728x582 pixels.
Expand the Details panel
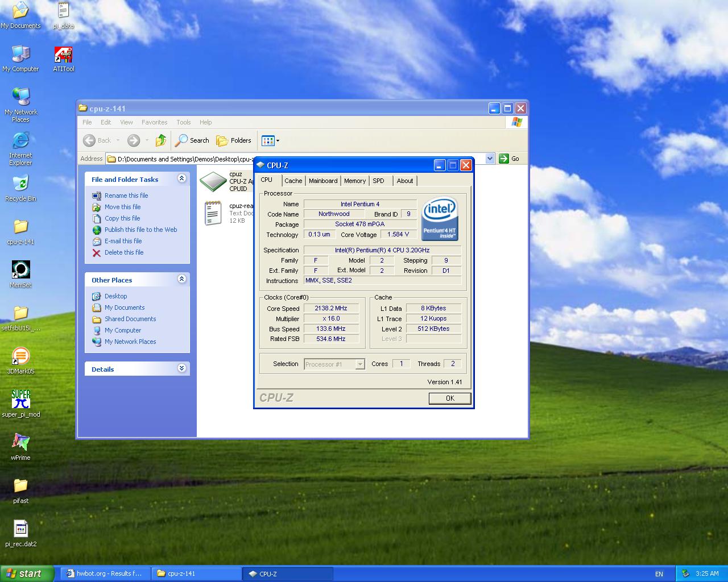pos(181,368)
